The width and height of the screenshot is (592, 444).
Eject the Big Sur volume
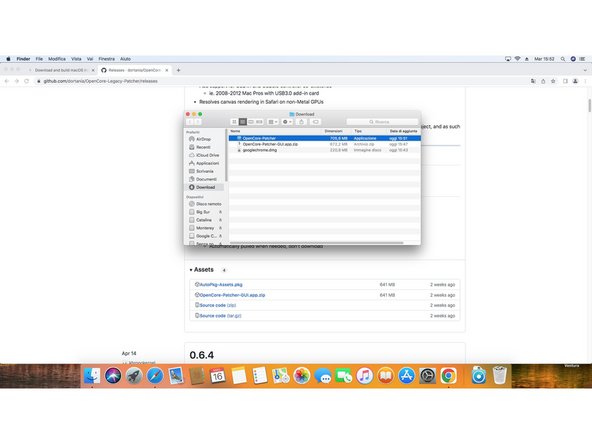tap(220, 212)
